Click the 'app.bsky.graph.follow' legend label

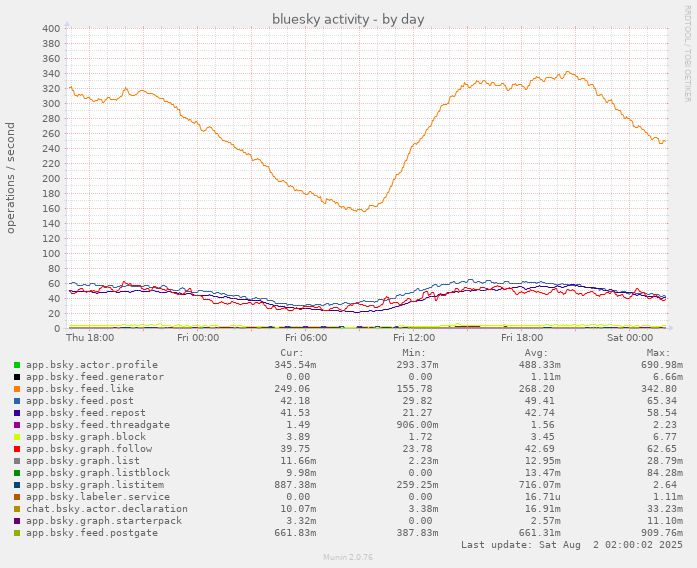[x=89, y=449]
